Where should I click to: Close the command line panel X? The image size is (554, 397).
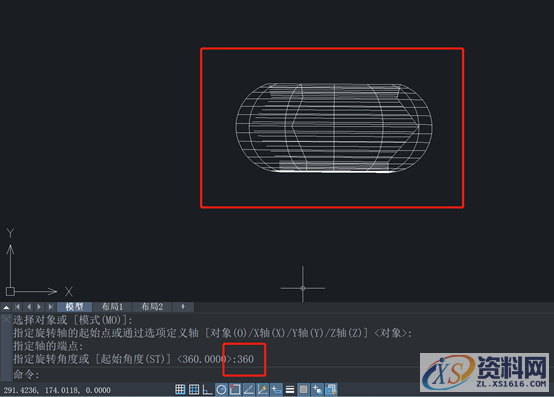click(6, 320)
